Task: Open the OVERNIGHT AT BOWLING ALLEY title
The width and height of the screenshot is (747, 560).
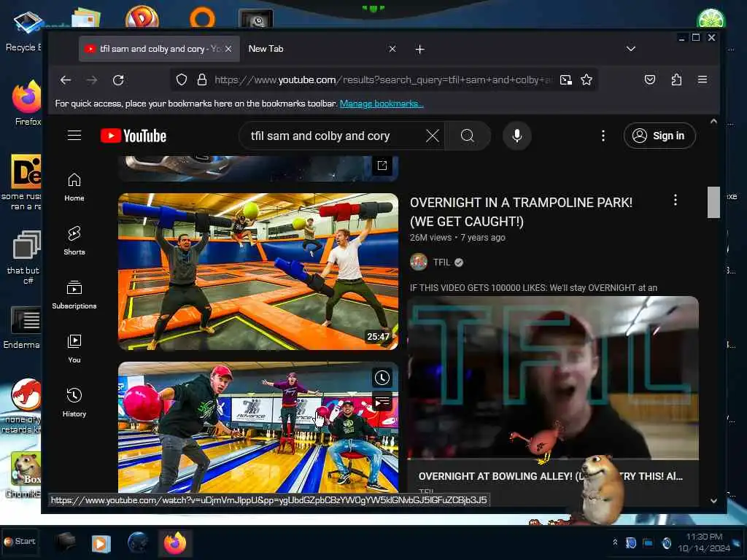Action: pos(550,476)
